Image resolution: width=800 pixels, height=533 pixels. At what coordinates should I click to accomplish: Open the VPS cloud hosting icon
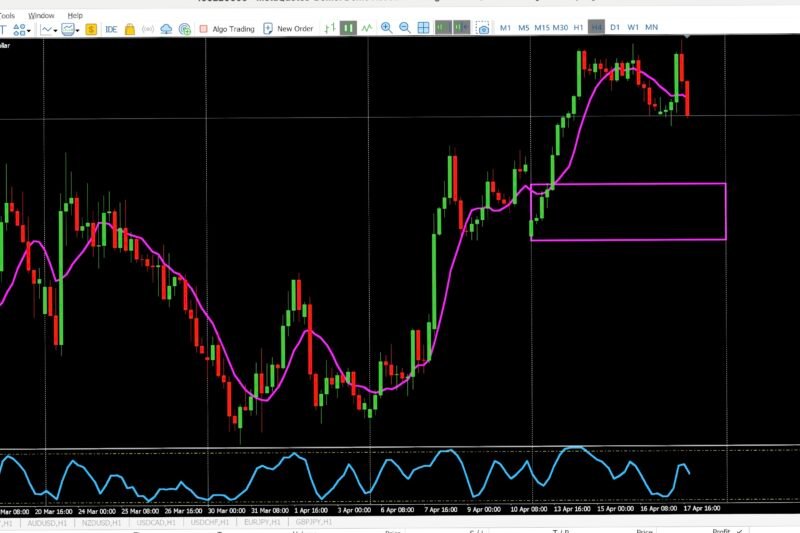166,29
